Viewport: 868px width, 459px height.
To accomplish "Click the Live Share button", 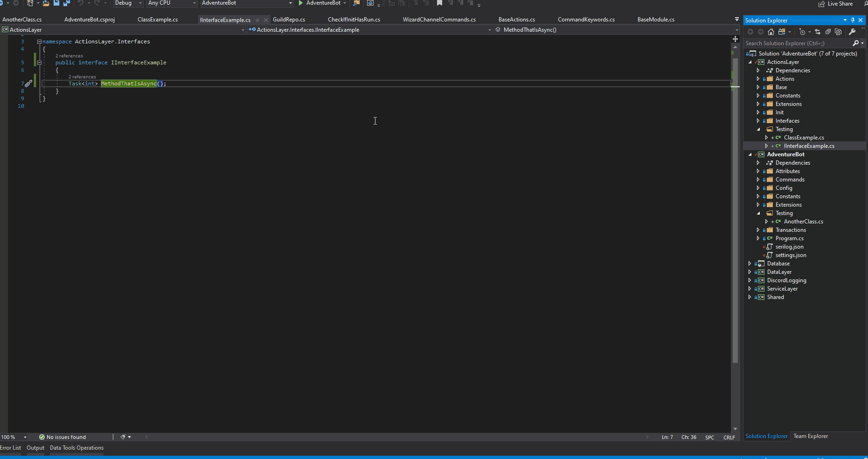I will 835,4.
